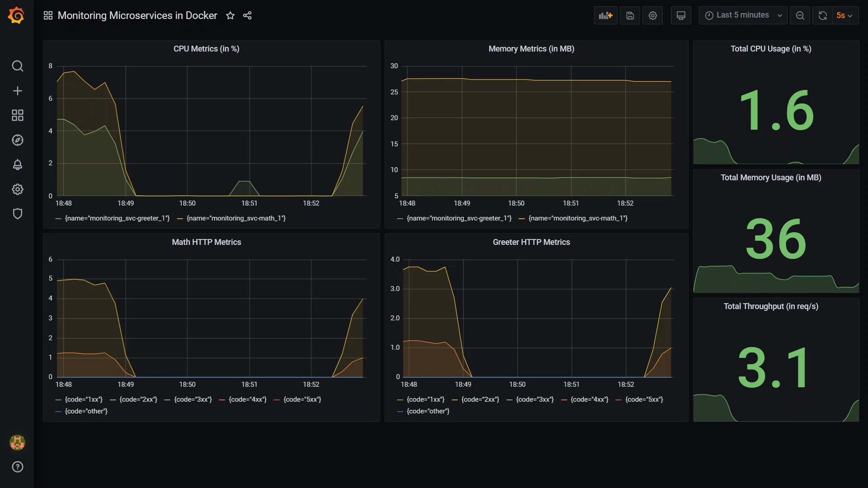Open the Alerting bell icon
This screenshot has width=868, height=488.
click(x=17, y=164)
